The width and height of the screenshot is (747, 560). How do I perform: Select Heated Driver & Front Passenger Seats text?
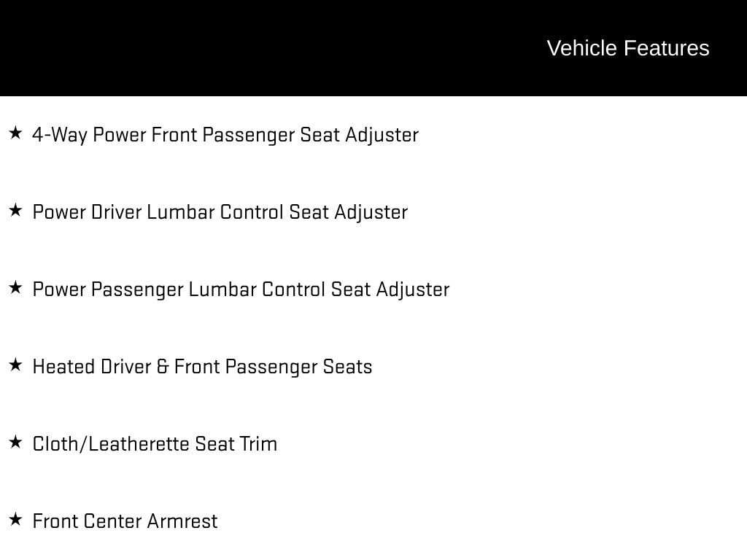click(202, 367)
